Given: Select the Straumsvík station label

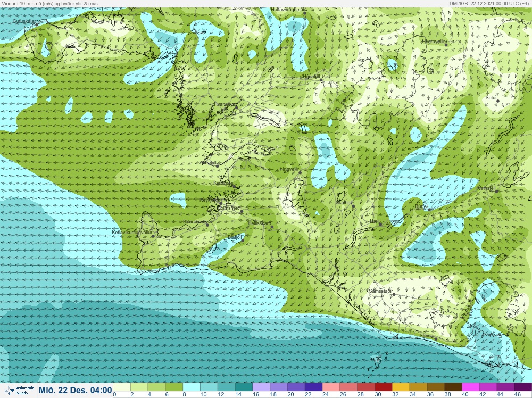Looking at the screenshot, I should tap(195, 222).
